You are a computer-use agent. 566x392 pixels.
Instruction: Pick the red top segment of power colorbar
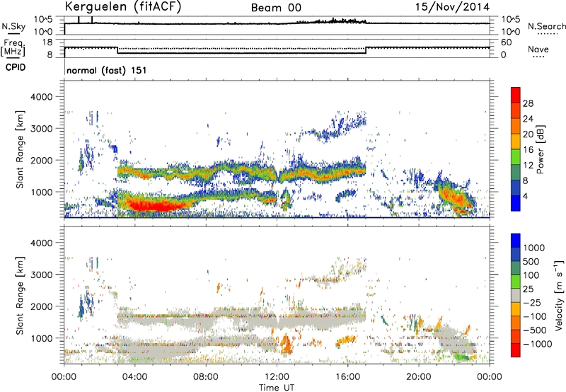click(516, 95)
